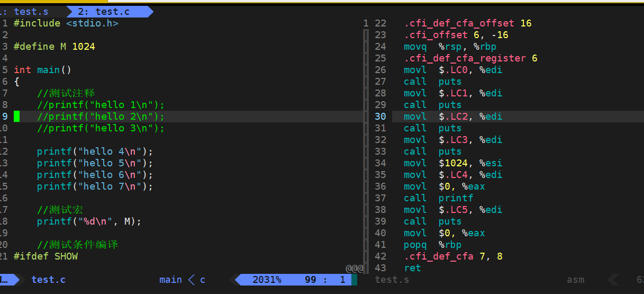
Task: Click the printf("%d\n", M) line
Action: coord(89,221)
